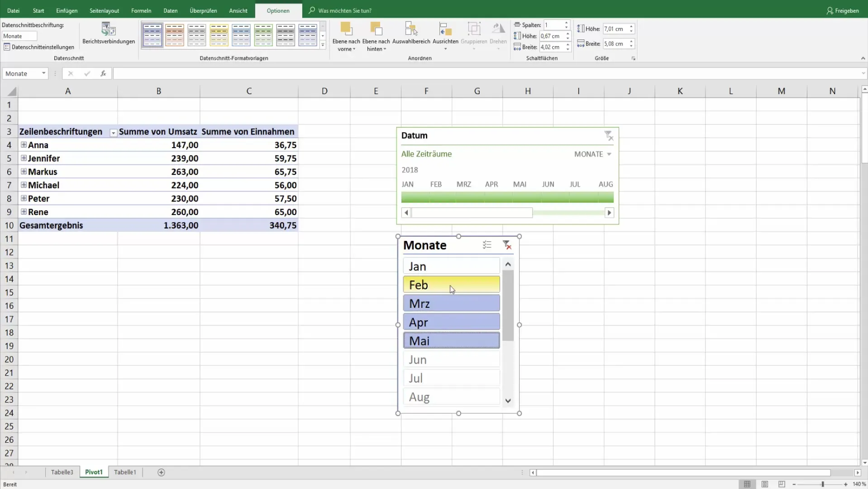Image resolution: width=868 pixels, height=489 pixels.
Task: Select Jun in Monate slicer
Action: coord(451,360)
